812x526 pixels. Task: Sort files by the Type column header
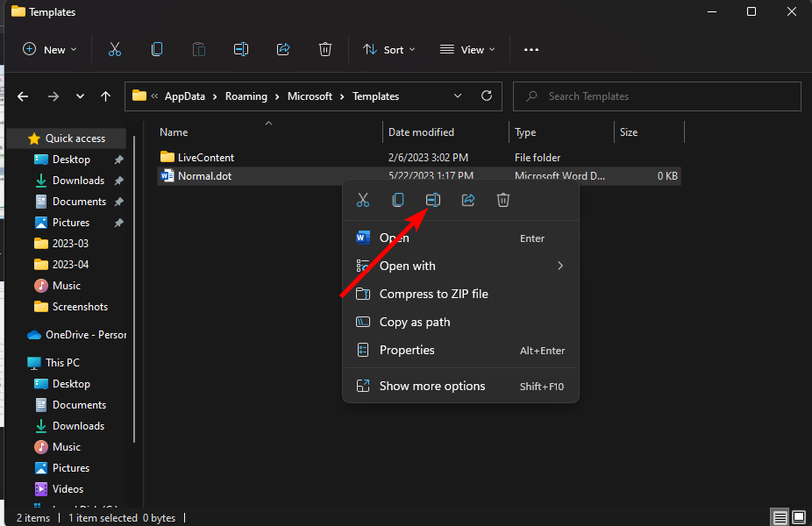pos(561,132)
